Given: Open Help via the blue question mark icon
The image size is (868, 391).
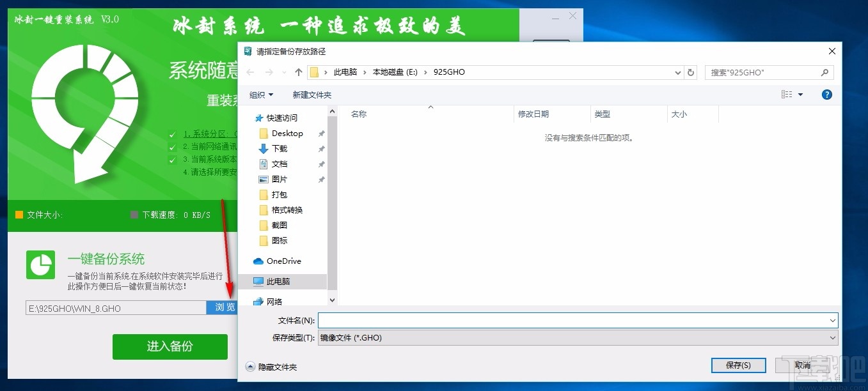Looking at the screenshot, I should pyautogui.click(x=826, y=94).
